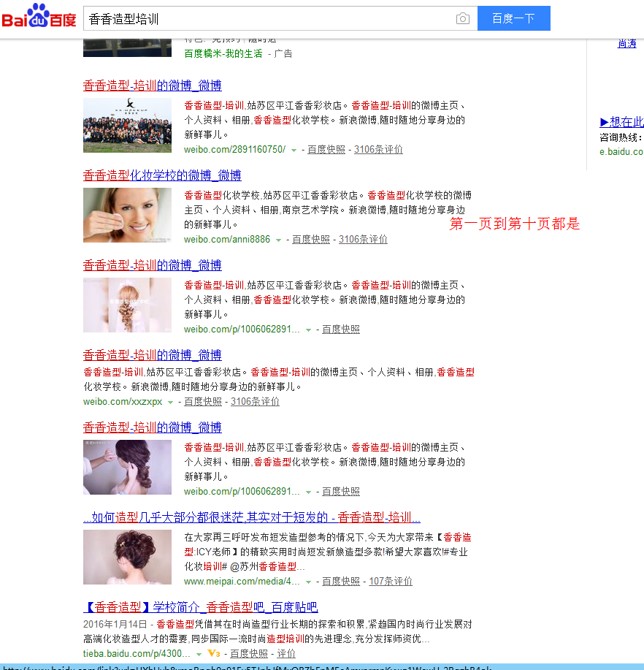Expand the arrow on the result with the dark braid thumbnail
Image resolution: width=644 pixels, height=670 pixels.
click(x=308, y=492)
